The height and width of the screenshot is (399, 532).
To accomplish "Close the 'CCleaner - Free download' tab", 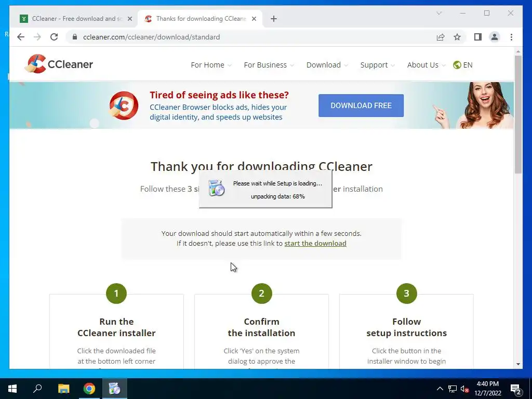I will [x=129, y=19].
